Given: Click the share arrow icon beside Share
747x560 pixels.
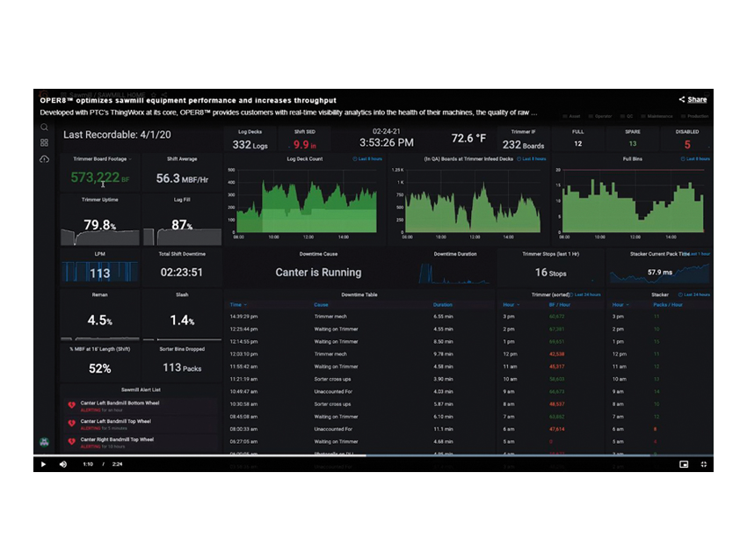Looking at the screenshot, I should pyautogui.click(x=682, y=99).
